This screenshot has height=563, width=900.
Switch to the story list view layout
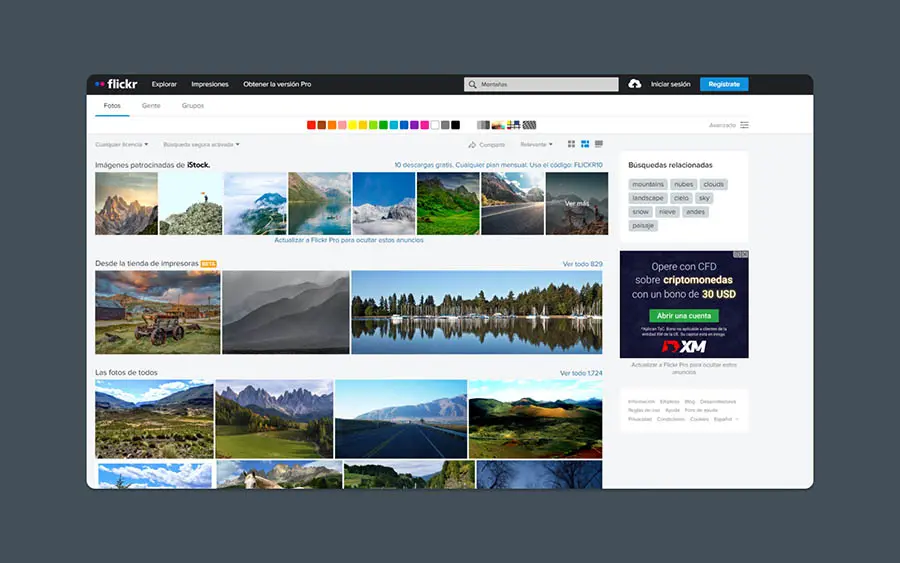pyautogui.click(x=598, y=145)
